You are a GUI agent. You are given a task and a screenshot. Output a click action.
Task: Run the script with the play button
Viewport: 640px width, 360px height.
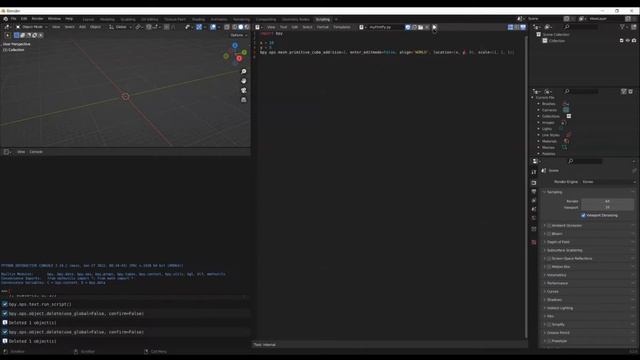tap(434, 27)
